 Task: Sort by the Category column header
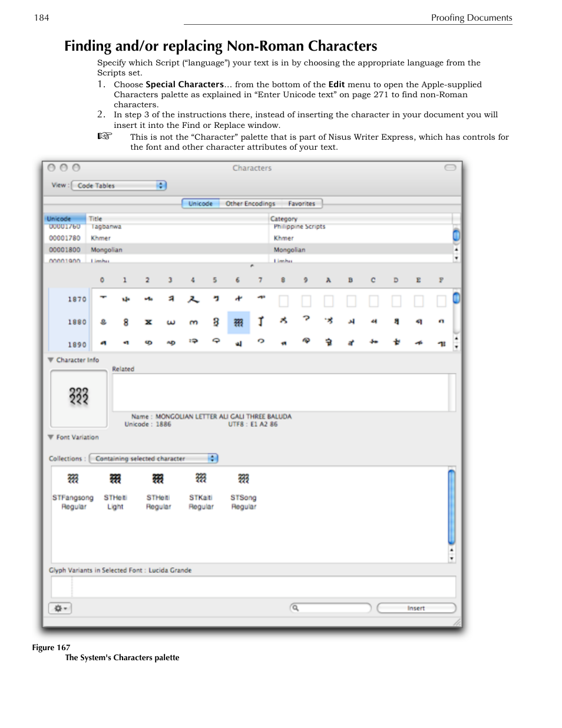pyautogui.click(x=360, y=218)
